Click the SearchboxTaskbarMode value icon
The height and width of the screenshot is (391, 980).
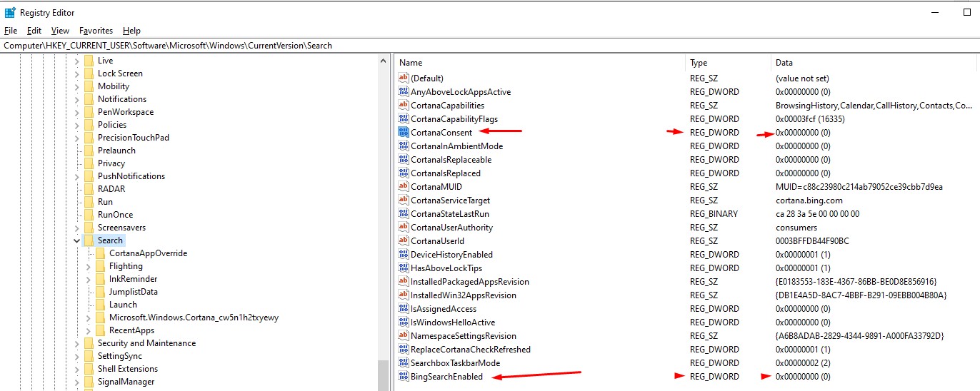pyautogui.click(x=404, y=363)
